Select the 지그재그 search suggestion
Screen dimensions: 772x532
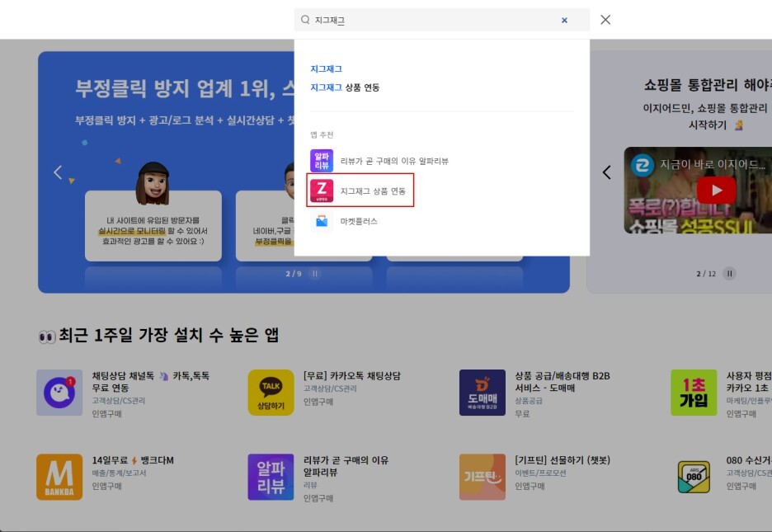pyautogui.click(x=326, y=69)
